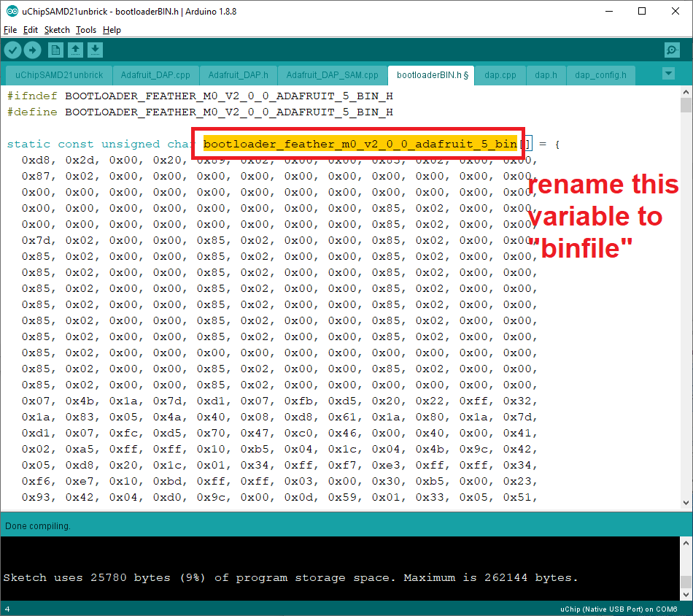Click the console scrollbar down arrow
The image size is (693, 616).
686,594
